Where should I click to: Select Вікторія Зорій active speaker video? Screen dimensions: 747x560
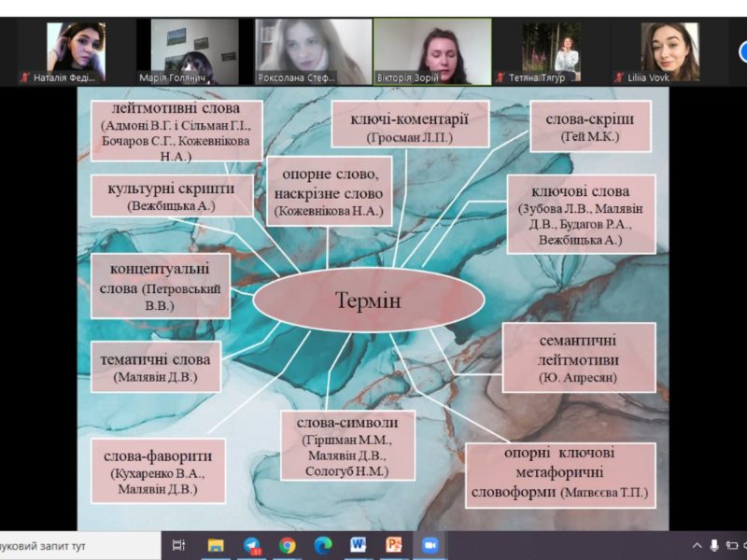point(431,51)
